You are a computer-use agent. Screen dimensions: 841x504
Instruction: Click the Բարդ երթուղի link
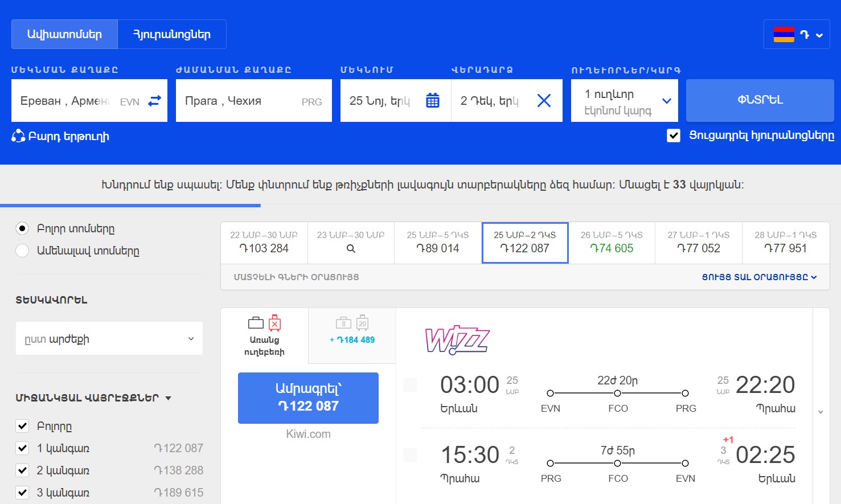[x=68, y=137]
